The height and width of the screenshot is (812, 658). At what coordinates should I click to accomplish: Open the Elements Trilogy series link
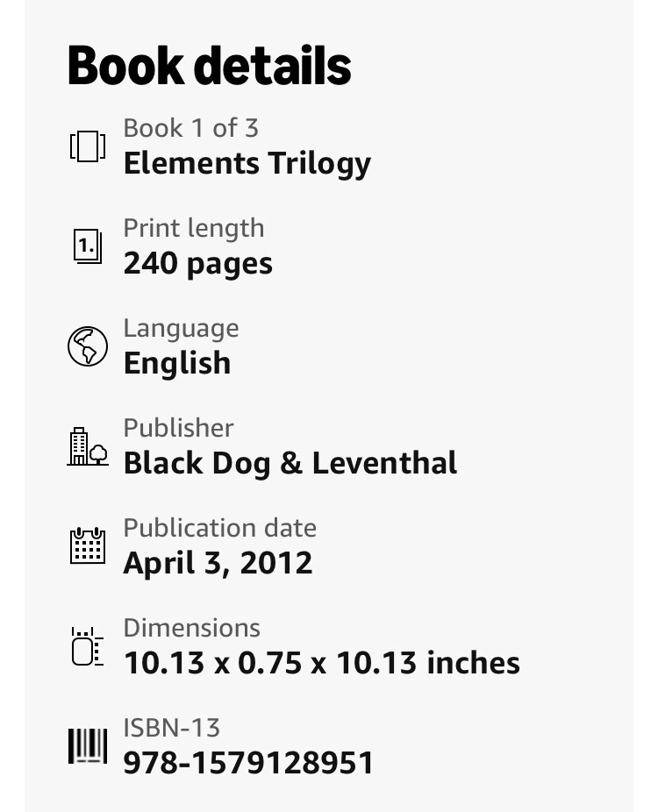[x=247, y=164]
